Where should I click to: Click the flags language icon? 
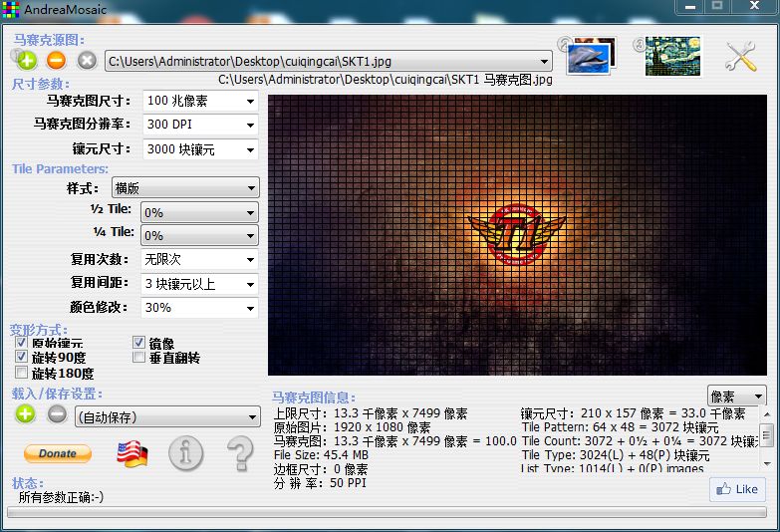point(131,454)
